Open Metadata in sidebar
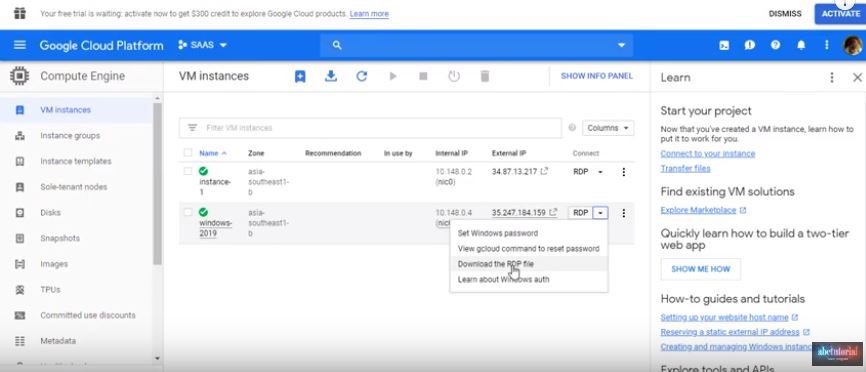This screenshot has width=866, height=372. click(77, 341)
